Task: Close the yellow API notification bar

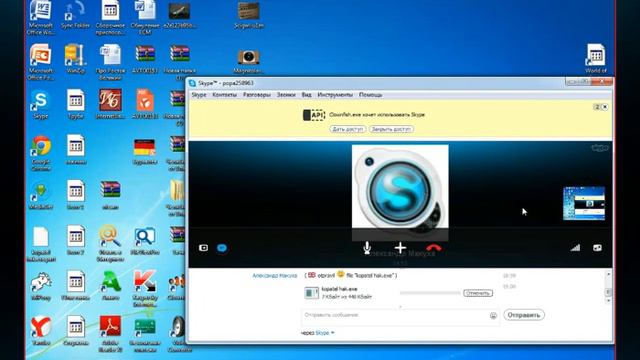Action: [605, 107]
